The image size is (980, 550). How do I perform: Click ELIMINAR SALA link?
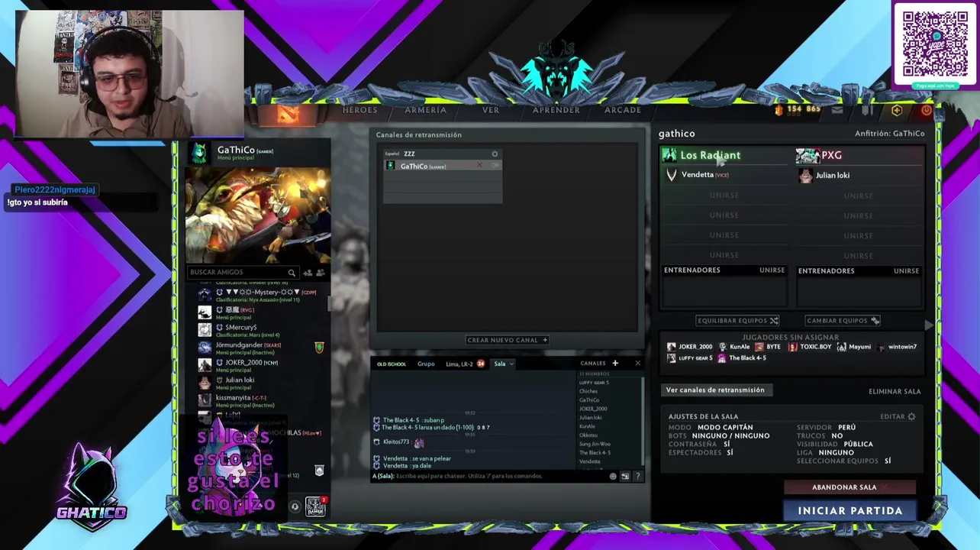(x=895, y=391)
